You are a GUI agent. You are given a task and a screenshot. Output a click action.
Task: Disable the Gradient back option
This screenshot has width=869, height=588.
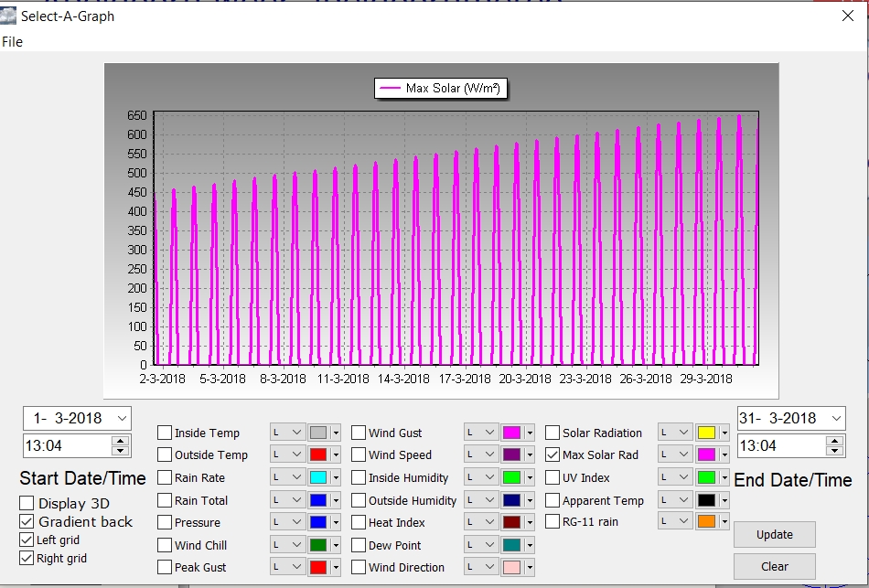pyautogui.click(x=27, y=521)
